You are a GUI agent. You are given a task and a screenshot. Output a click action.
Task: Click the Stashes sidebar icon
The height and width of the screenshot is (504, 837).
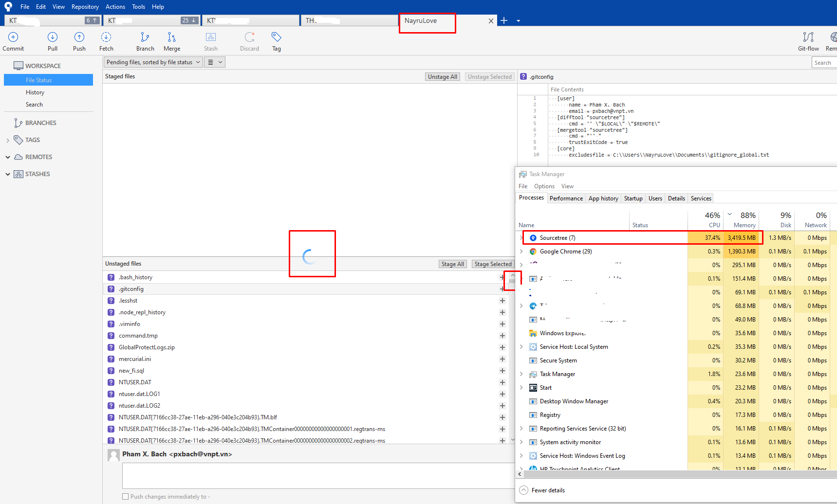[18, 174]
